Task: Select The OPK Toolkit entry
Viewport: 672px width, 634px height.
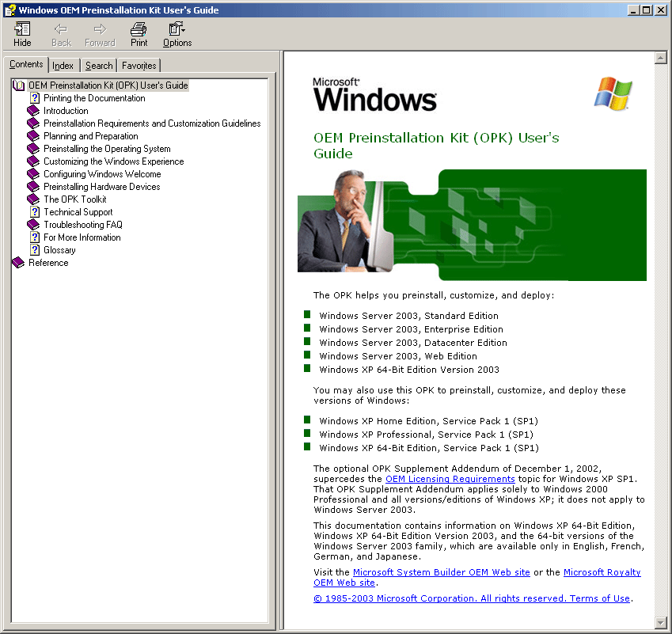Action: (75, 199)
